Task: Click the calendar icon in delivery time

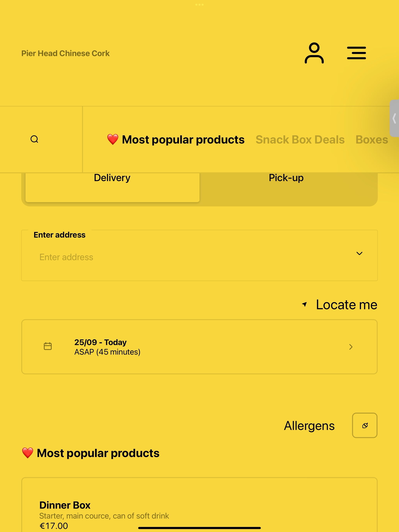Action: point(48,346)
